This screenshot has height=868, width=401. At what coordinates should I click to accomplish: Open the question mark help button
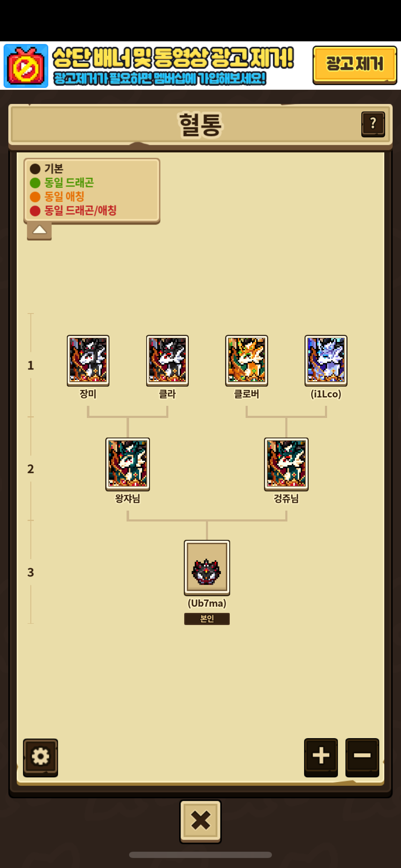click(x=373, y=124)
